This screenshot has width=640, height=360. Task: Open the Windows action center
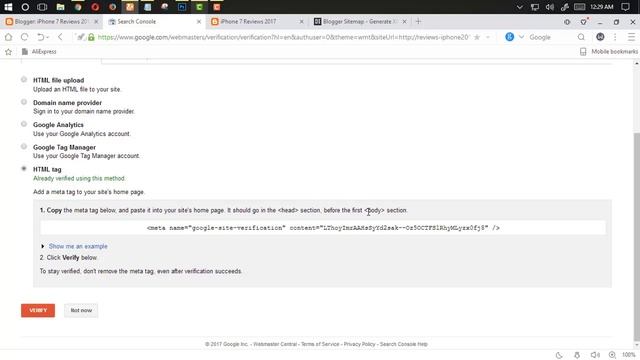pyautogui.click(x=625, y=7)
